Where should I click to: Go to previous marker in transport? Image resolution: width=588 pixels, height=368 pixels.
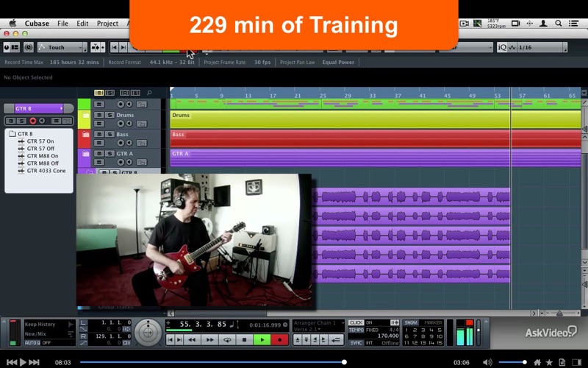pyautogui.click(x=171, y=340)
